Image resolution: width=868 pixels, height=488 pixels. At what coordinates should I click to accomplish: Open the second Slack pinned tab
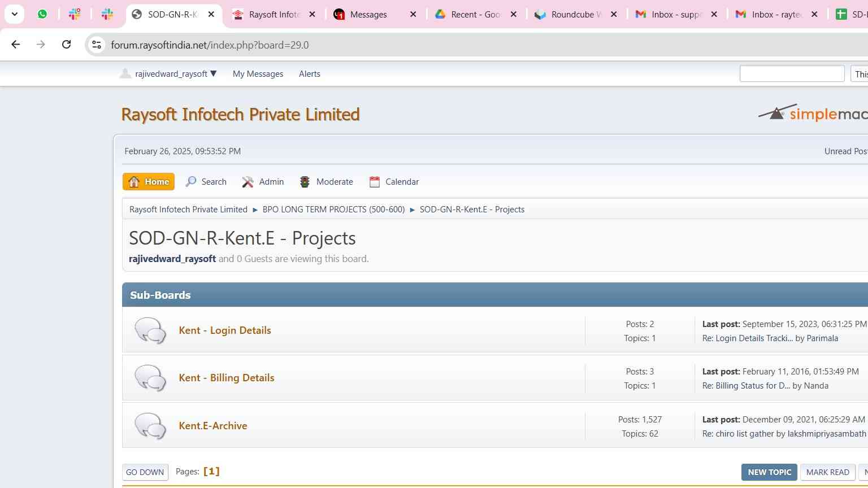pos(107,14)
